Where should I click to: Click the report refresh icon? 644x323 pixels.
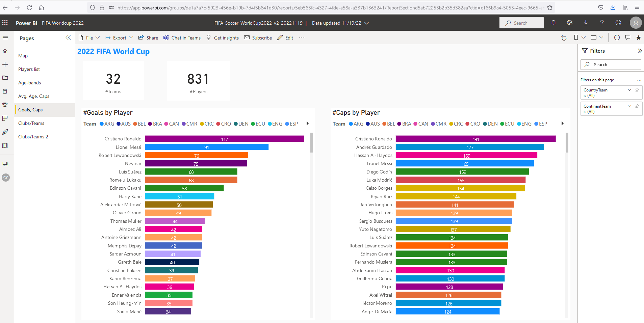click(x=617, y=37)
